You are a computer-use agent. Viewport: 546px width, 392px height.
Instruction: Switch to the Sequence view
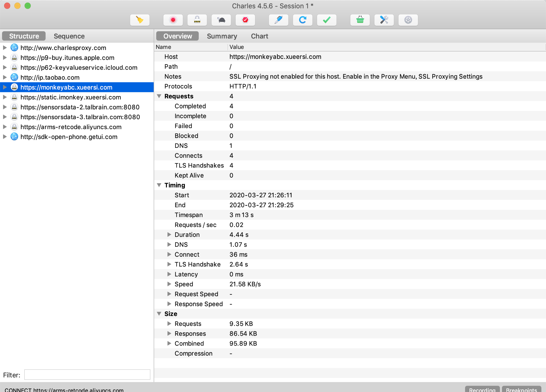tap(69, 36)
